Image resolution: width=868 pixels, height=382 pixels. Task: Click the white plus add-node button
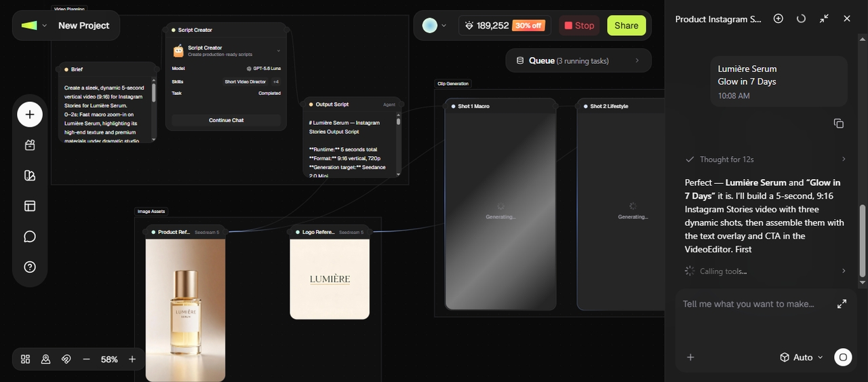30,115
